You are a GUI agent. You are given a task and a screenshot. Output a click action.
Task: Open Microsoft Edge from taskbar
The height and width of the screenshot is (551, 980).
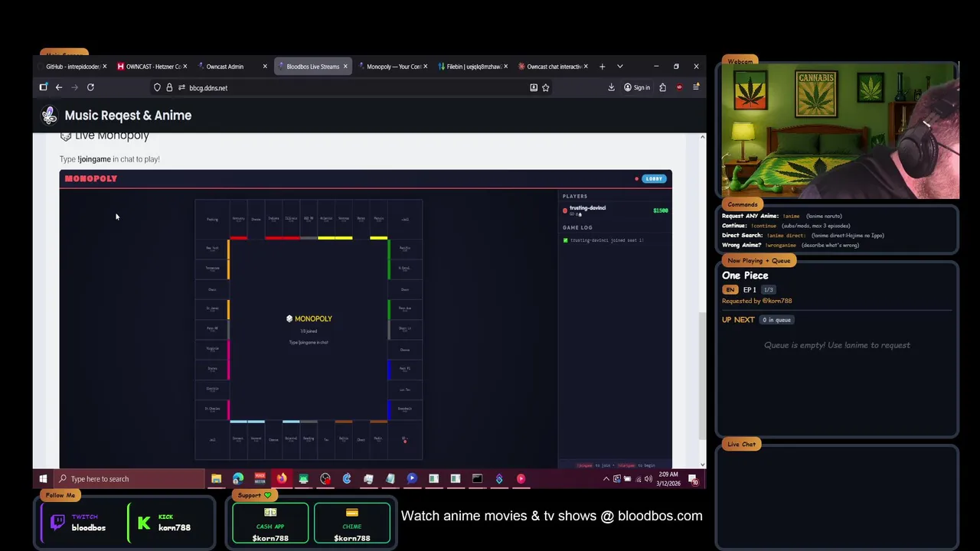[238, 479]
